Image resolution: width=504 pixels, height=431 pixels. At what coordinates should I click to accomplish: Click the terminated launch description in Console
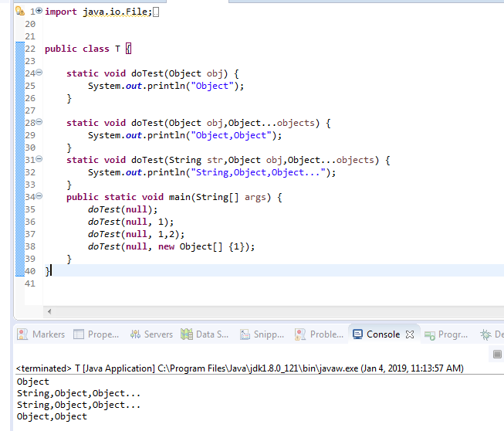(x=240, y=368)
